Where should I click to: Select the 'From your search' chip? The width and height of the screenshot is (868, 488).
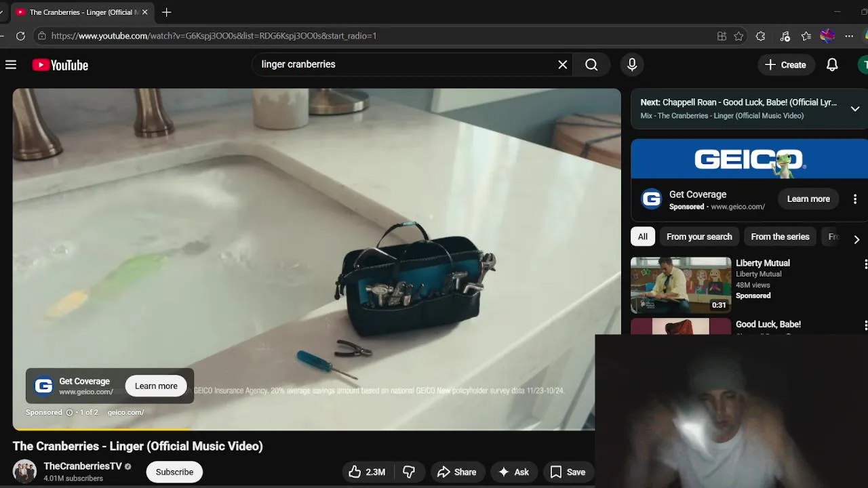[x=699, y=237]
